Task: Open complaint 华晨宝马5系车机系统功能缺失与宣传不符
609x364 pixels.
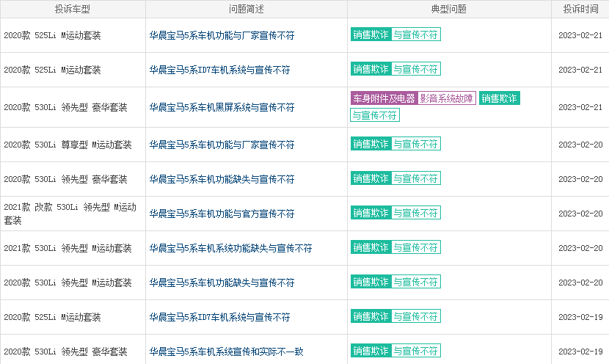Action: (x=230, y=248)
